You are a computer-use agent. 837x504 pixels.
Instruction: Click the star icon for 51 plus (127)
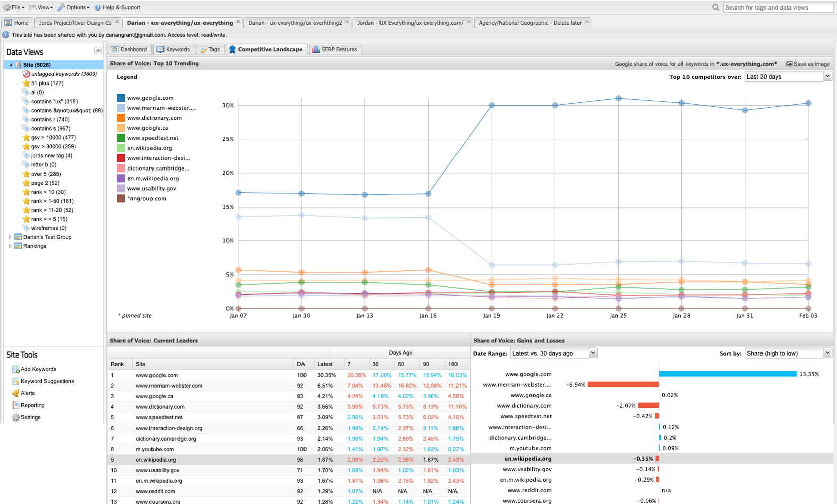26,83
